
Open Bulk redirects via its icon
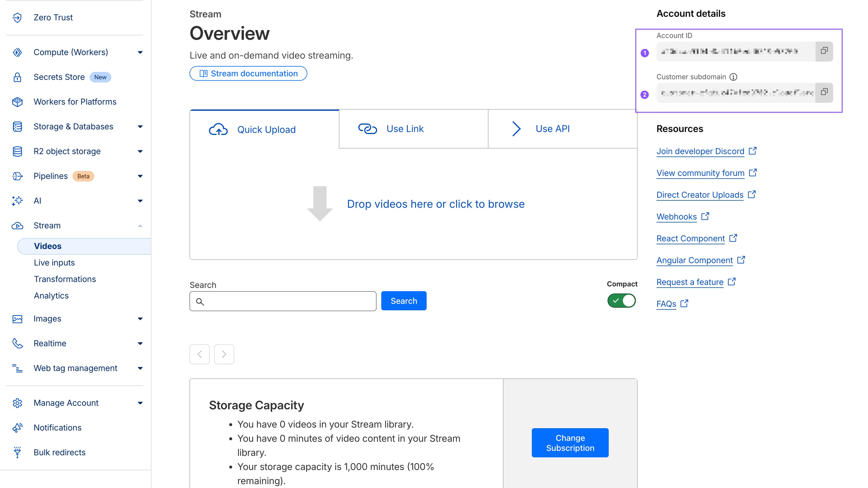(x=17, y=452)
